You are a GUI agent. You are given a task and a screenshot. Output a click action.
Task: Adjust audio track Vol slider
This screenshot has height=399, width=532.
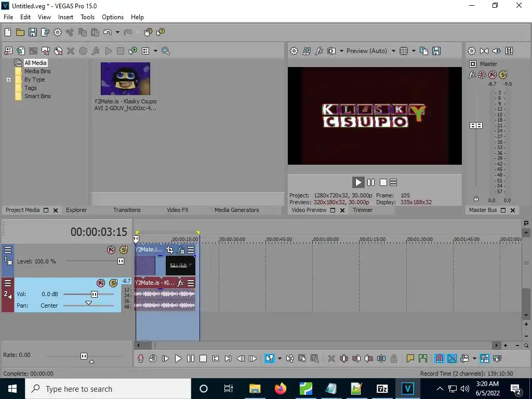pos(95,294)
